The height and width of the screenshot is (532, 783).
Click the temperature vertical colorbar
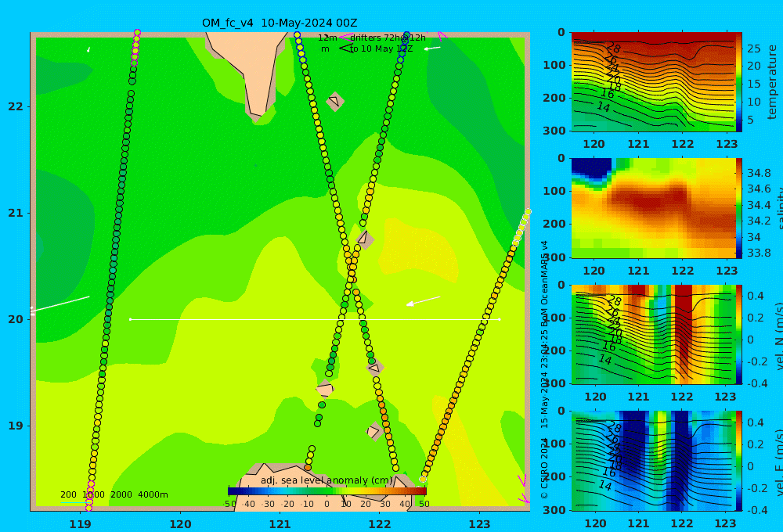(x=739, y=82)
